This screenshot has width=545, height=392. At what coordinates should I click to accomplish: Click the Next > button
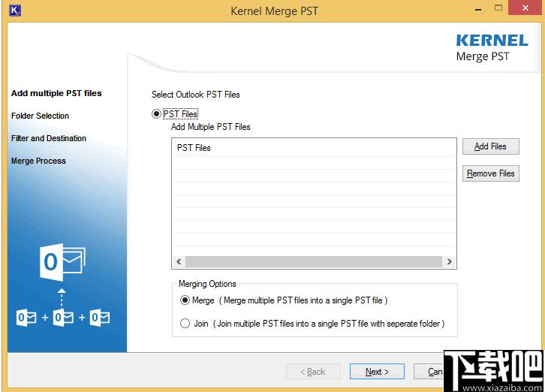click(x=377, y=372)
